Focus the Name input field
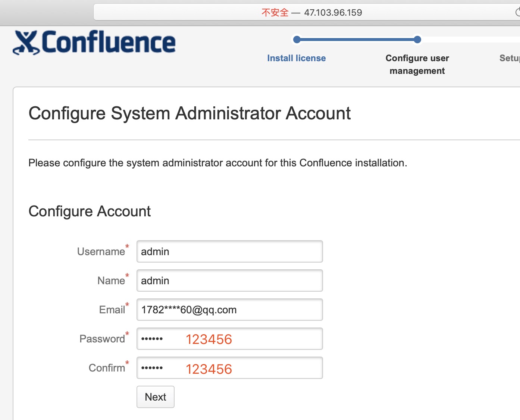520x420 pixels. click(230, 280)
